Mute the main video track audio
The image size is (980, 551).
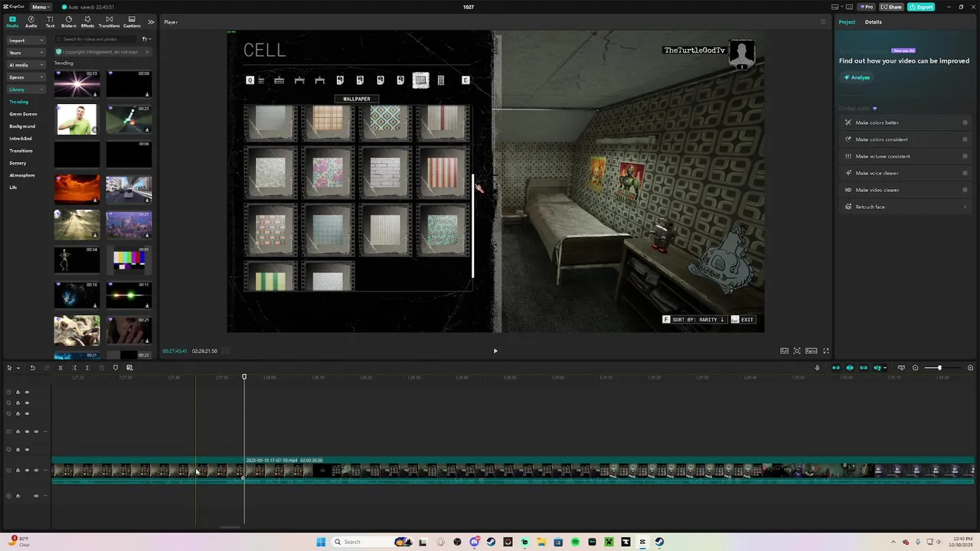[36, 471]
